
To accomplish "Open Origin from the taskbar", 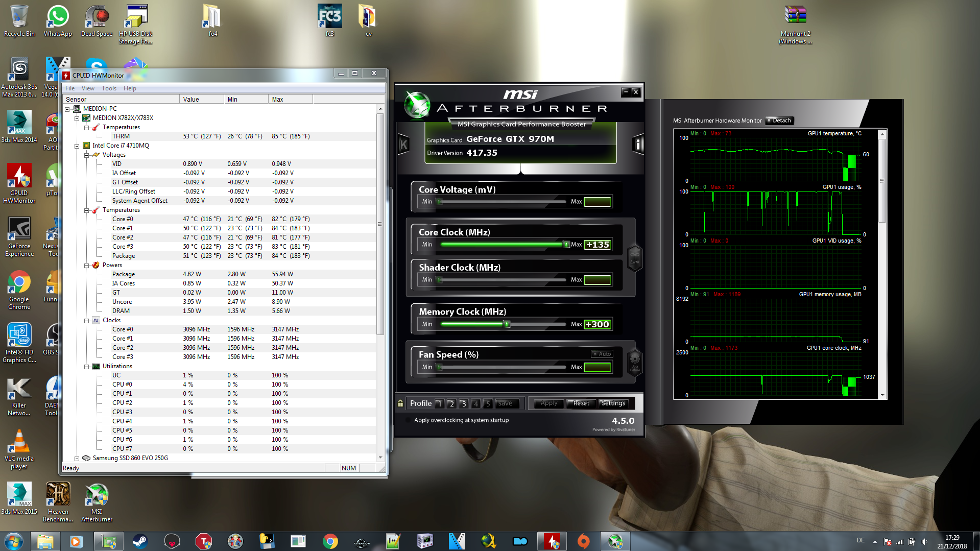I will tap(583, 541).
